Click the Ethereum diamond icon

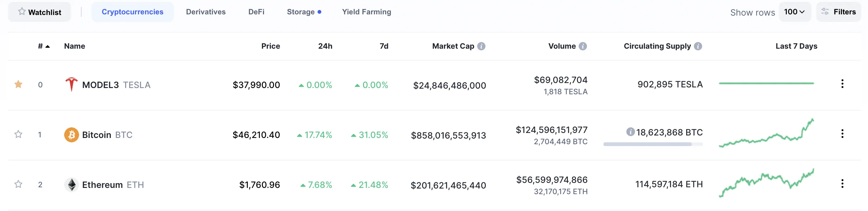(x=71, y=185)
